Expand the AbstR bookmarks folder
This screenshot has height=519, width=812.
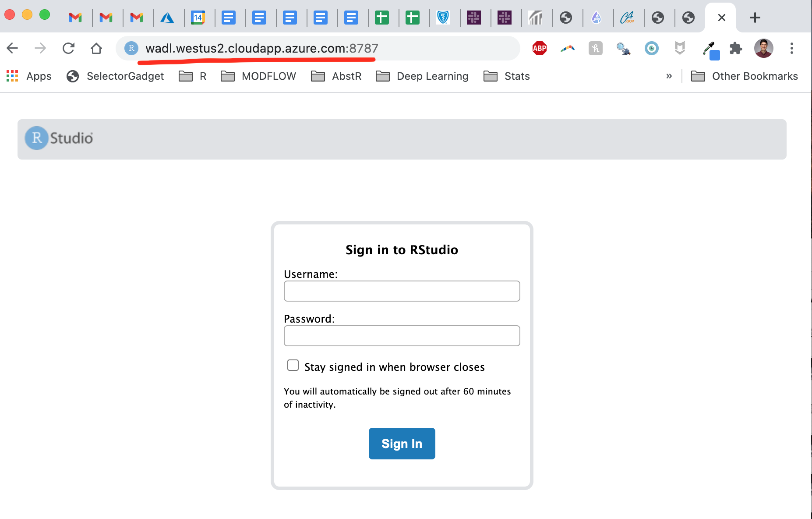pyautogui.click(x=336, y=76)
